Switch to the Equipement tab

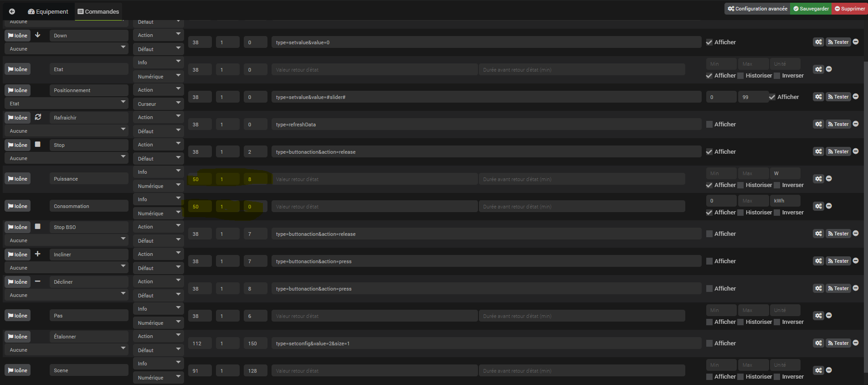48,11
